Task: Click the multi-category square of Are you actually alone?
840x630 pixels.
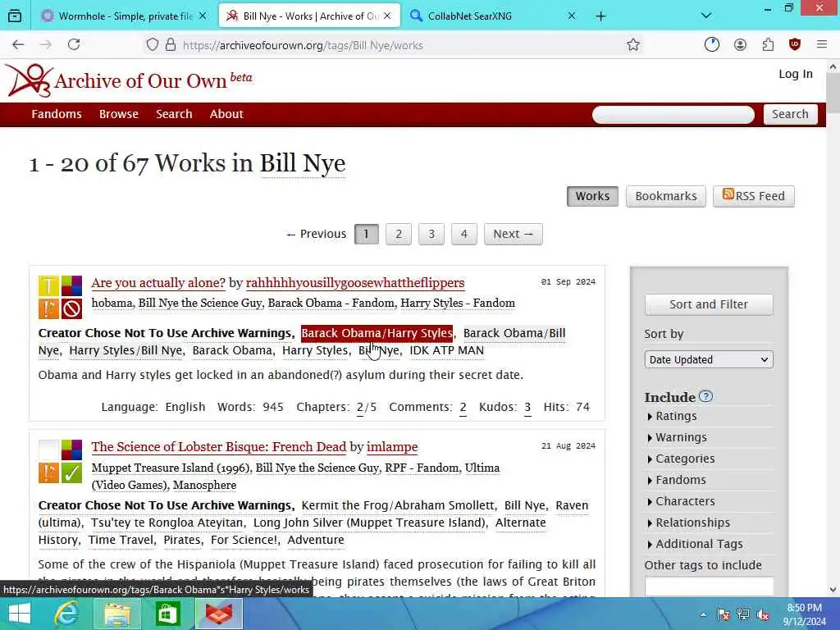Action: click(72, 286)
